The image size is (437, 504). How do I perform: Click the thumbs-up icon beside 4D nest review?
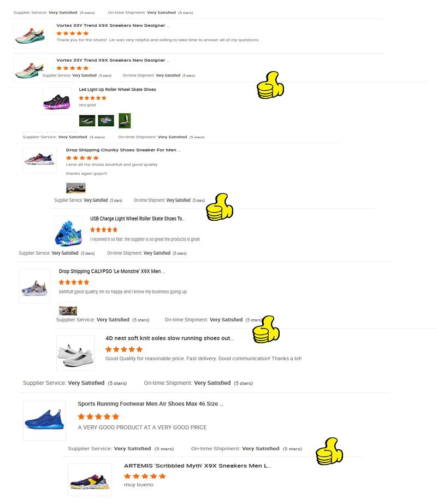click(x=266, y=330)
